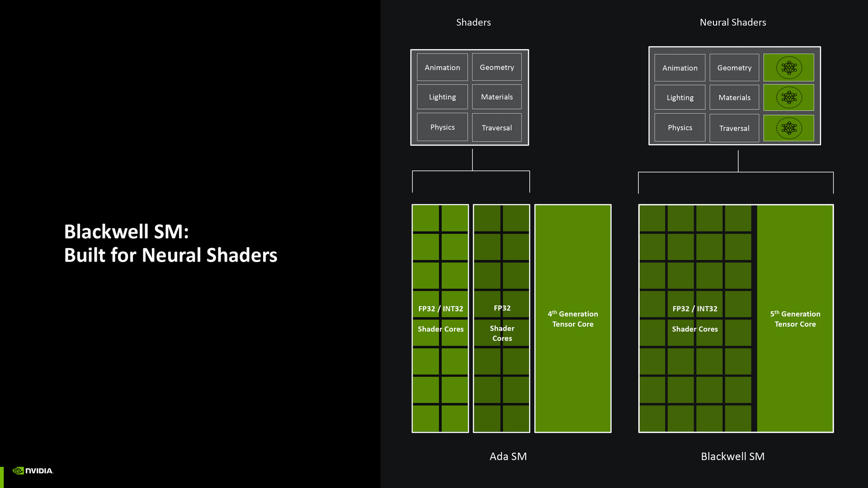Viewport: 868px width, 488px height.
Task: Click the Traversal block in Shaders panel
Action: click(496, 127)
